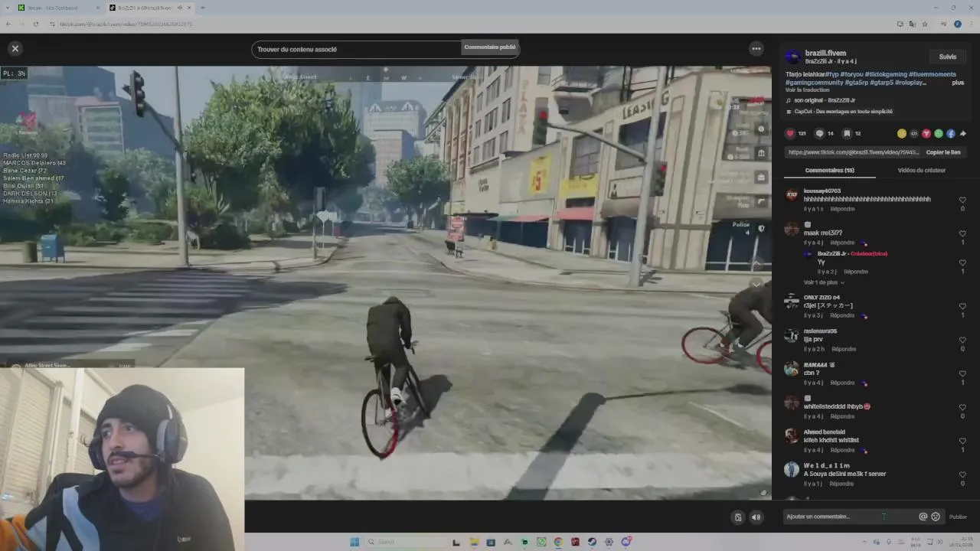Switch to the Kick Dashboard browser tab
Image resolution: width=980 pixels, height=551 pixels.
[57, 8]
